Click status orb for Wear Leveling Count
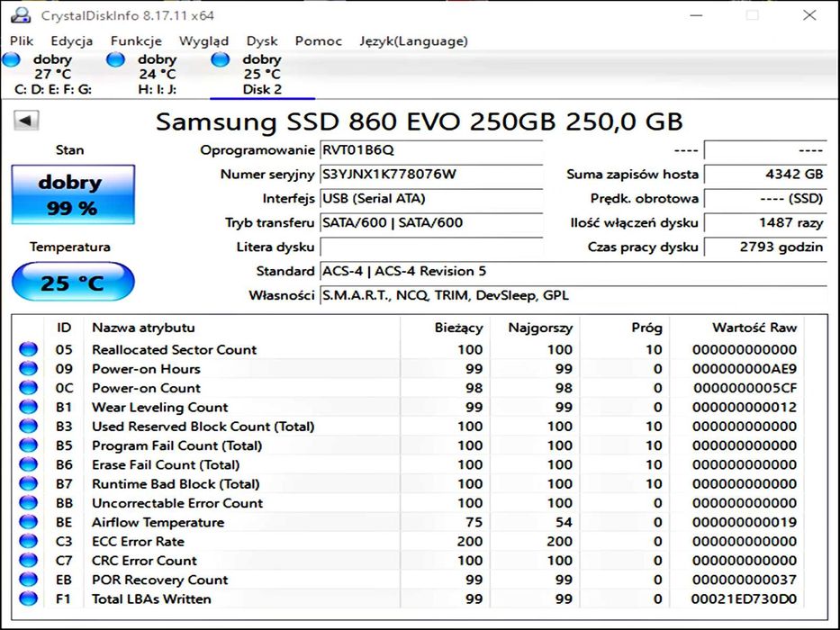This screenshot has height=630, width=840. click(x=29, y=407)
